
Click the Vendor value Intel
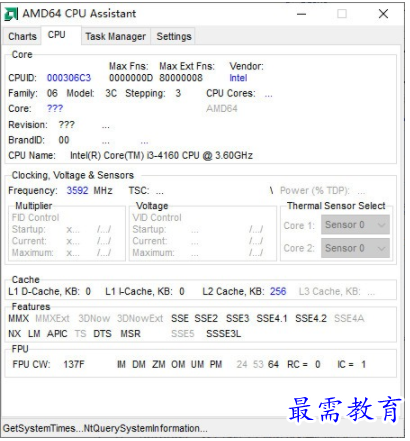point(238,78)
